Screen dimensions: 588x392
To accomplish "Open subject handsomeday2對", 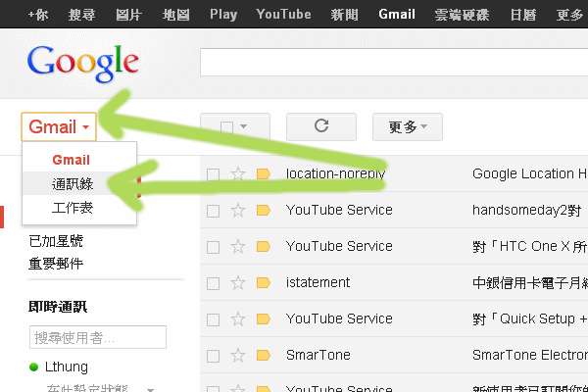I will pos(527,210).
